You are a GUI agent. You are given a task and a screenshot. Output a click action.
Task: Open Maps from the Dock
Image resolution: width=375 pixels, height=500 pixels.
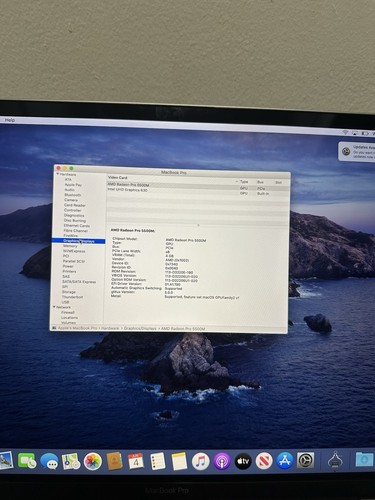[71, 461]
